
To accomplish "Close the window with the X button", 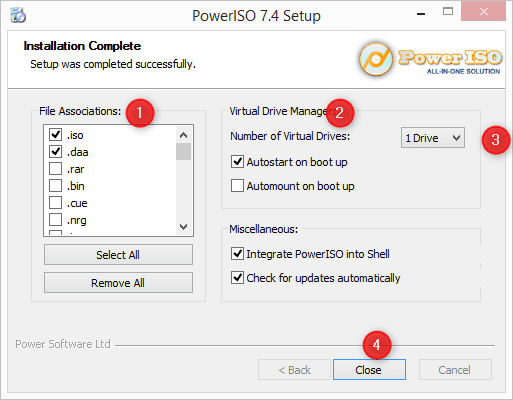I will pos(484,12).
